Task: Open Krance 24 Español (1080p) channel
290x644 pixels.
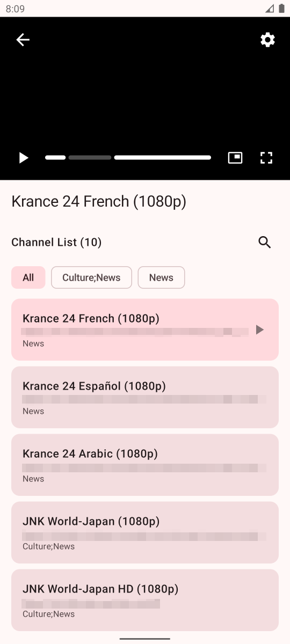Action: 145,397
